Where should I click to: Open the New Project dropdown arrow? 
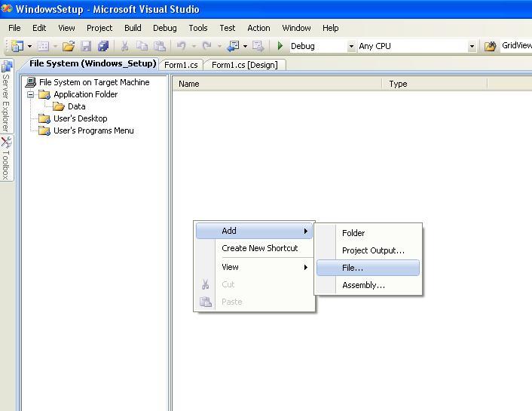pos(29,46)
